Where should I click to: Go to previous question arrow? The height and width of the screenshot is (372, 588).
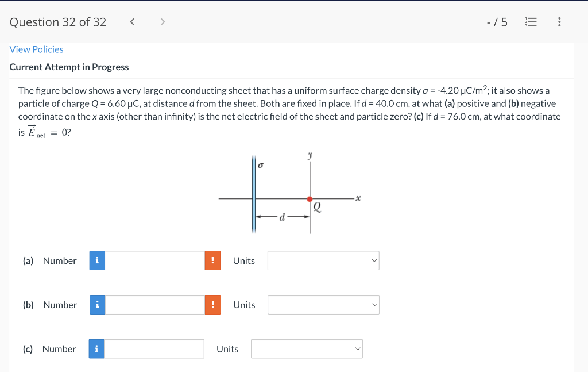(x=132, y=22)
